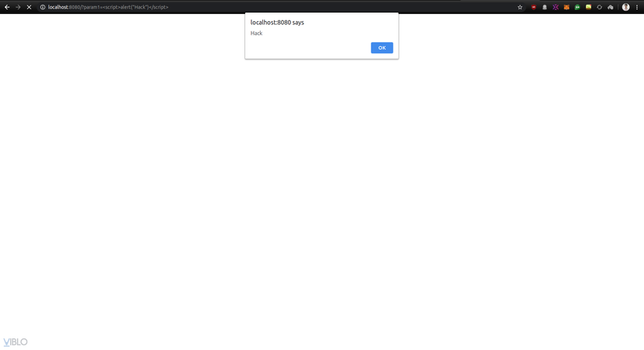
Task: Stop loading the page with the X button
Action: [x=29, y=7]
